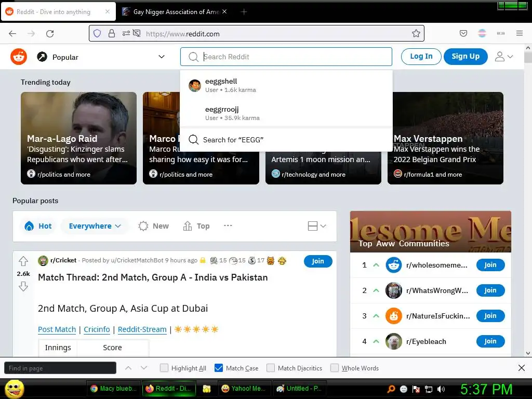Open the folder icon on the taskbar
The width and height of the screenshot is (532, 399).
point(207,389)
